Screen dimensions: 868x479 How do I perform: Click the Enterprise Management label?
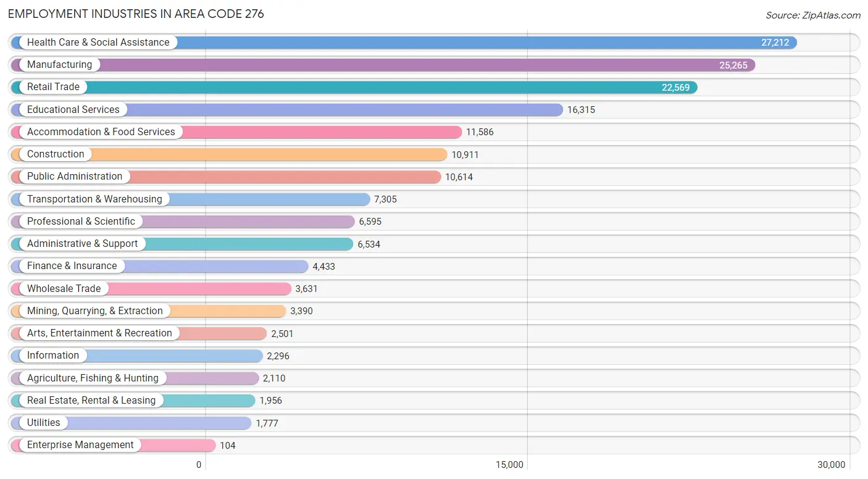[x=80, y=444]
